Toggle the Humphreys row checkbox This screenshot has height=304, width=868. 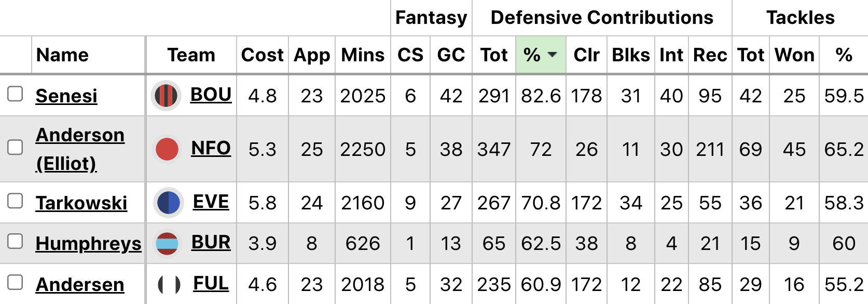click(x=15, y=242)
